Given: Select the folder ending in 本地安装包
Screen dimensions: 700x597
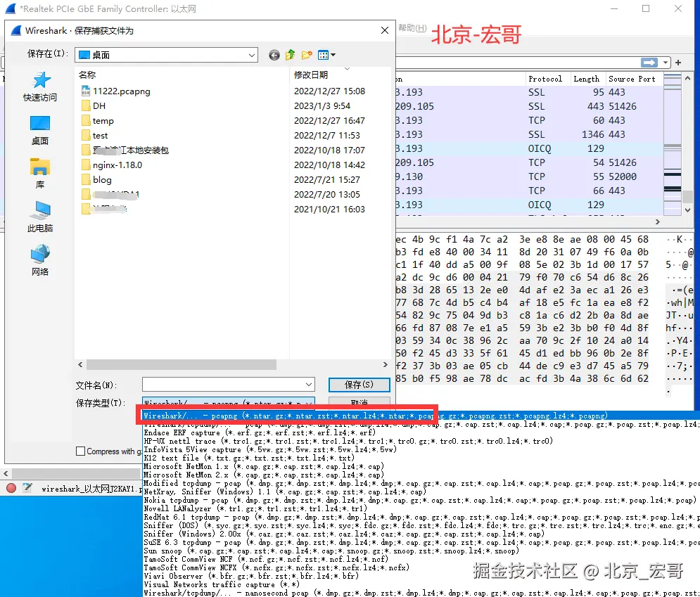Looking at the screenshot, I should (x=125, y=150).
